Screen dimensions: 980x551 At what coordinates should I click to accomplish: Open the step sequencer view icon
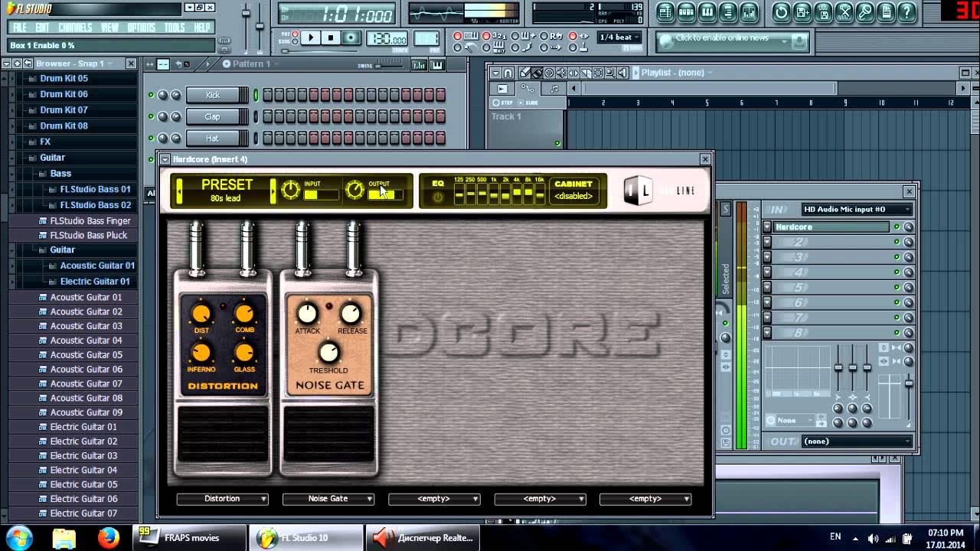[x=687, y=11]
